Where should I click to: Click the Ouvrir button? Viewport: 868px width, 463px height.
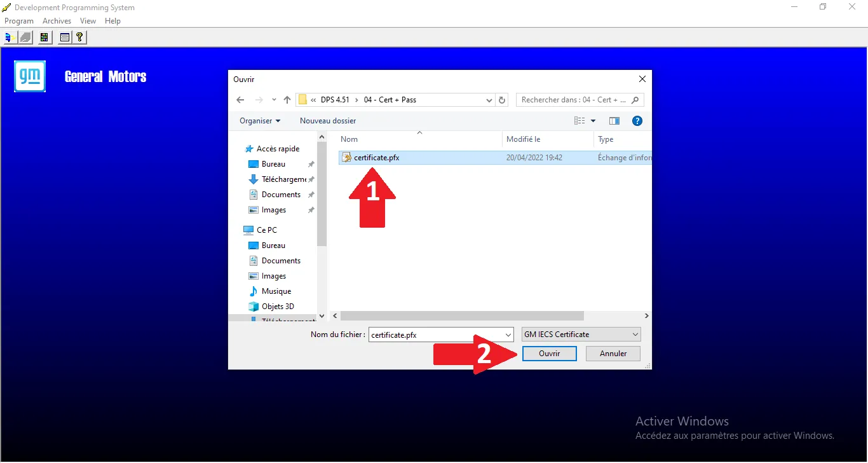(549, 354)
